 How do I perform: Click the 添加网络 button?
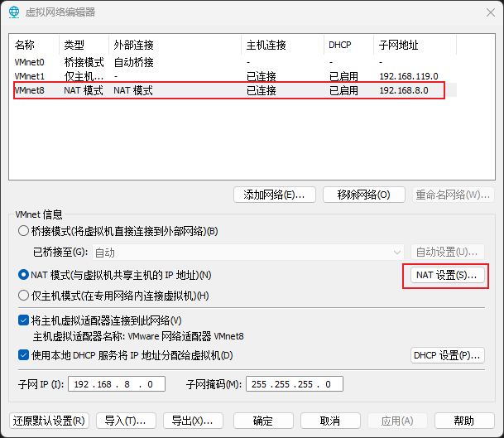[274, 195]
